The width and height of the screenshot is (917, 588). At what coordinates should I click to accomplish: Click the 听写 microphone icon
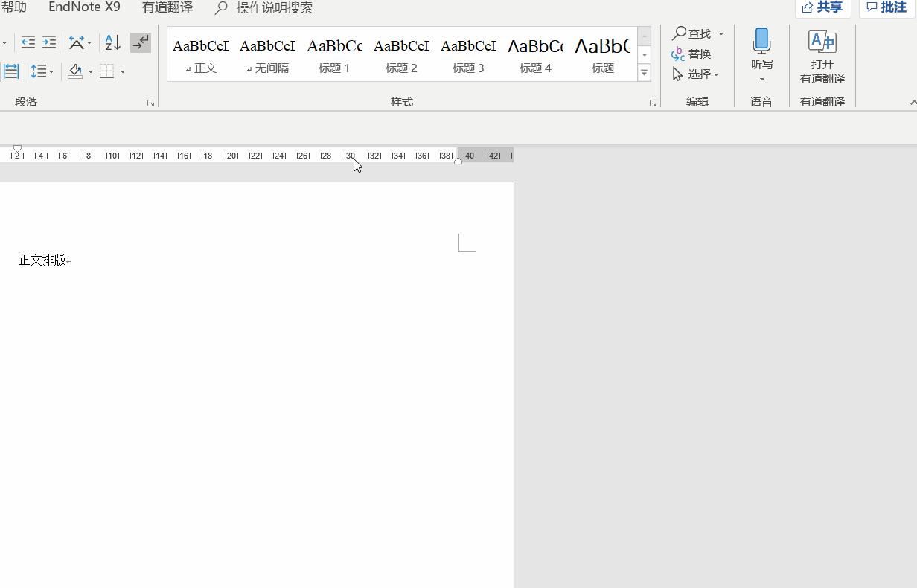pos(761,42)
